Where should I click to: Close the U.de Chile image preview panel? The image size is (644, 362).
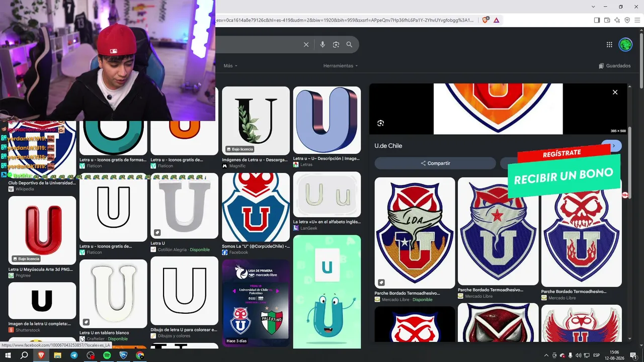615,92
